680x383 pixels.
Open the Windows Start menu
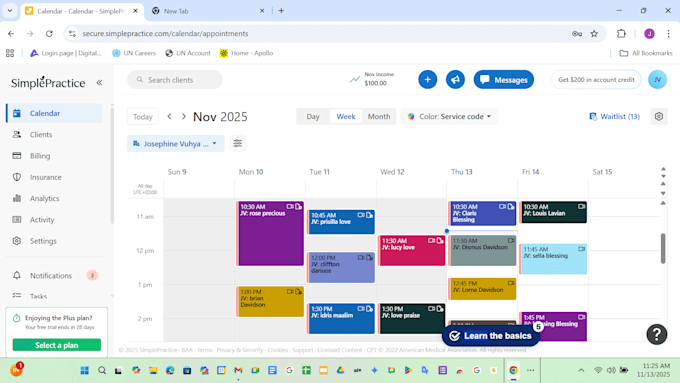pos(85,370)
